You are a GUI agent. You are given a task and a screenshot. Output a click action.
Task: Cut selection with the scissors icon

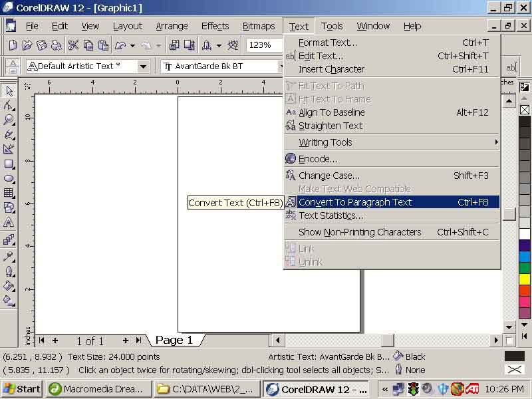(x=73, y=45)
